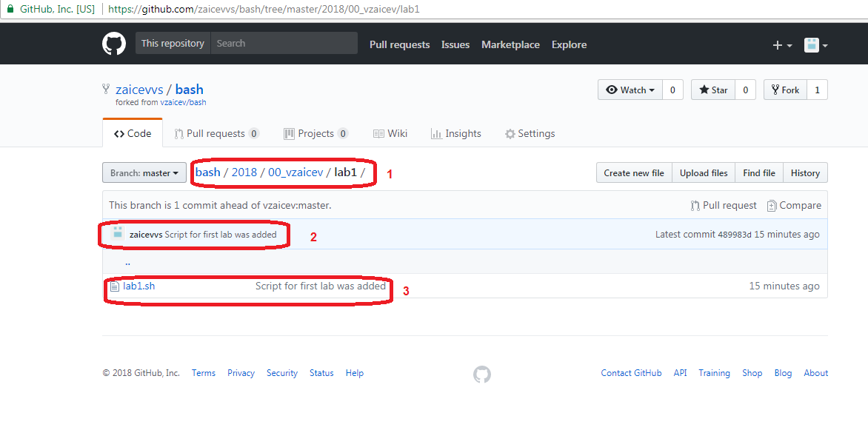Switch to the repository Pull requests tab
Image resolution: width=868 pixels, height=433 pixels.
216,133
